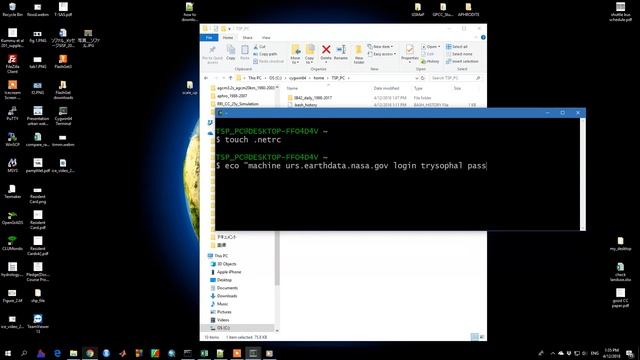Click 'home' segment in address bar
The image size is (640, 360).
click(x=319, y=78)
